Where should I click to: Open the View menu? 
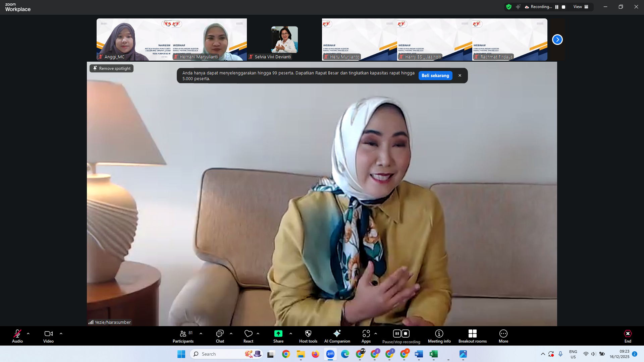581,7
